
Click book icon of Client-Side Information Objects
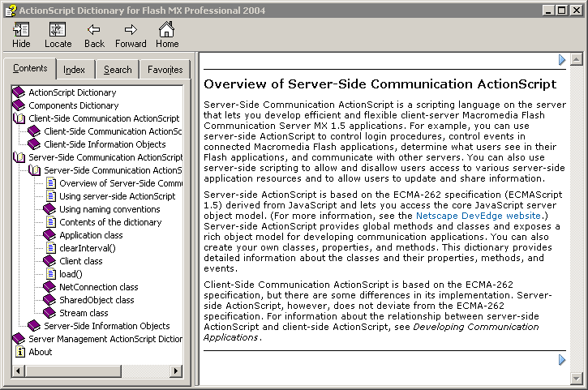point(34,144)
